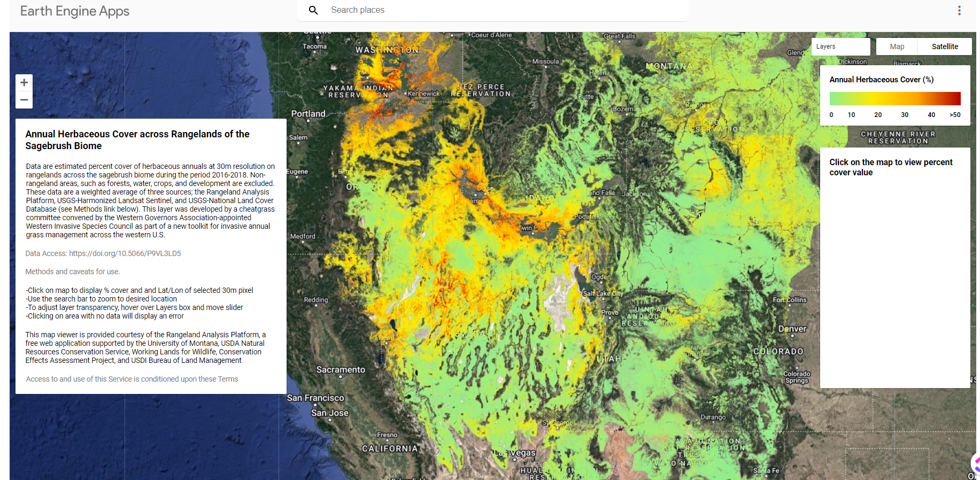This screenshot has width=980, height=480.
Task: Click the Fort Collins map label
Action: [790, 300]
